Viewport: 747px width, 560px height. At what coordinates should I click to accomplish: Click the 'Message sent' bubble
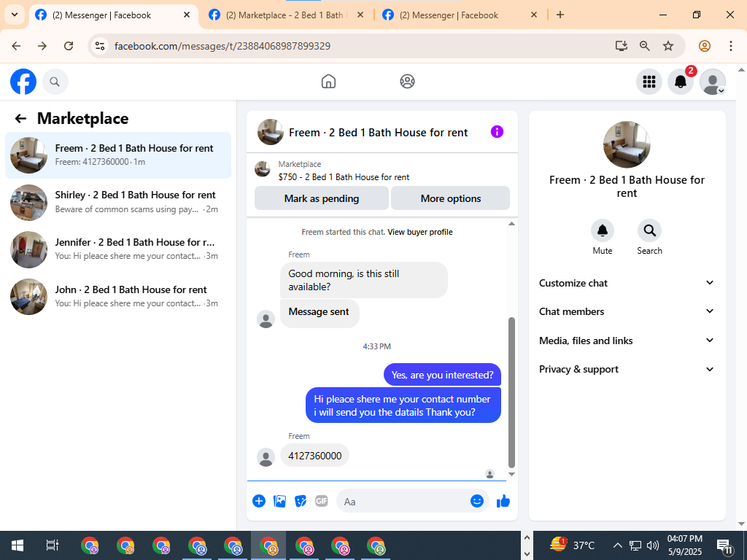(x=320, y=312)
